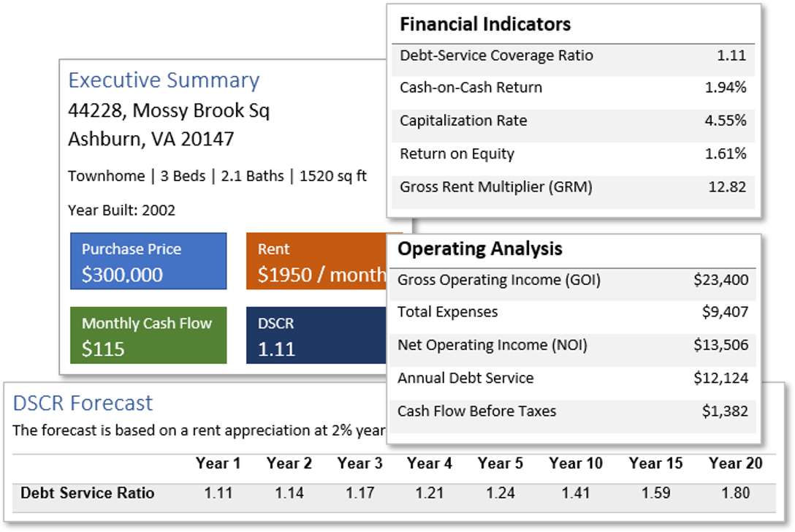Click the Operating Analysis heading

pyautogui.click(x=480, y=248)
